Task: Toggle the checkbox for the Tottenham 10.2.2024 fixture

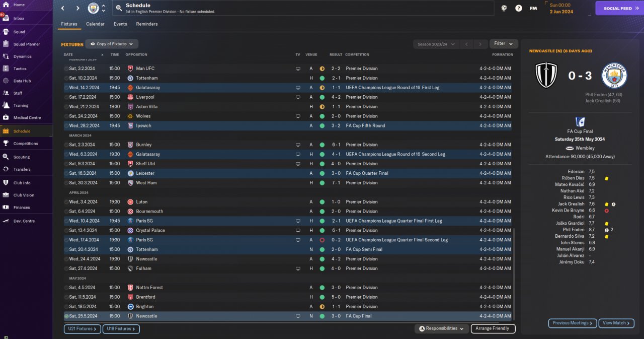Action: (x=66, y=78)
